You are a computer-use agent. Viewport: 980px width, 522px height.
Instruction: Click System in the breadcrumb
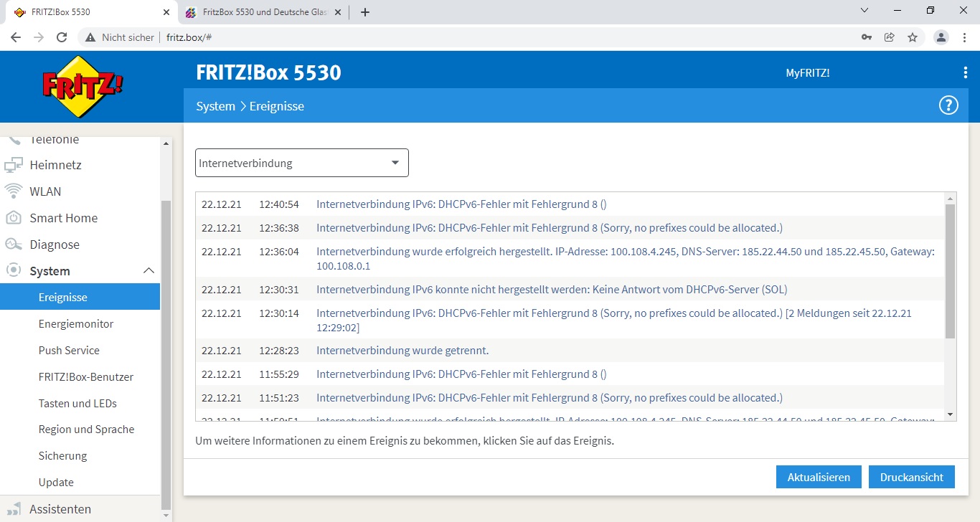pyautogui.click(x=215, y=106)
